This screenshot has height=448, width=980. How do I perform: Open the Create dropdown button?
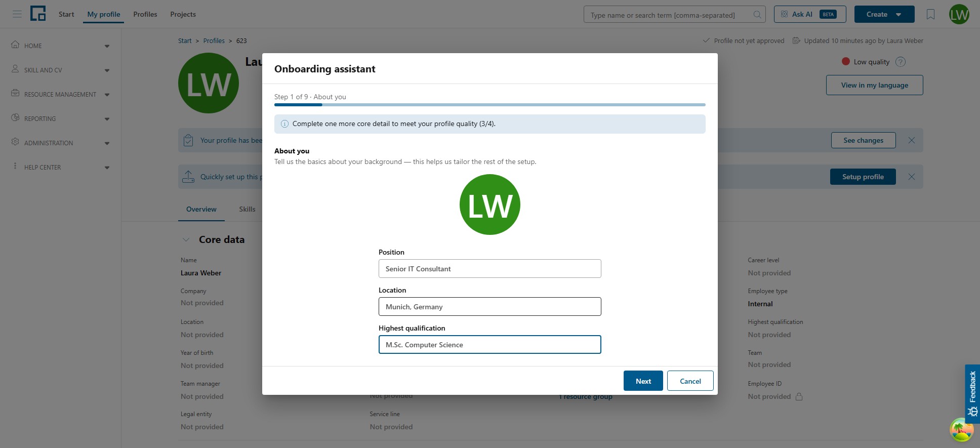click(884, 14)
